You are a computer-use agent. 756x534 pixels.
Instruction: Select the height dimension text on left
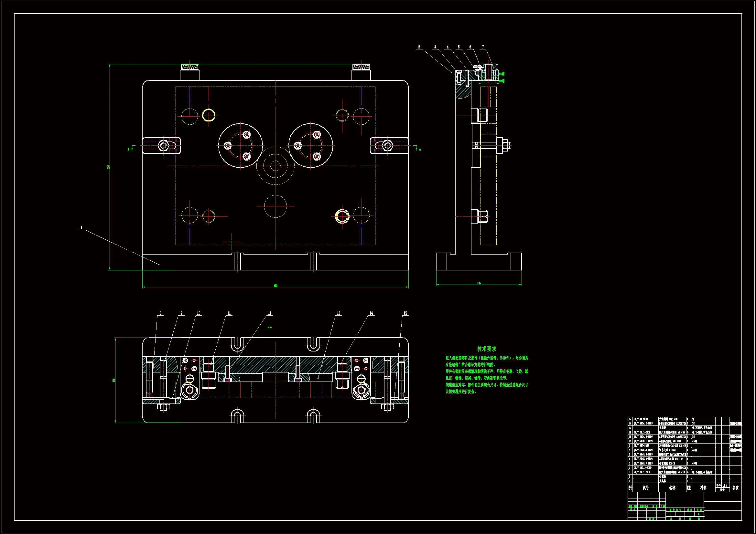point(108,167)
